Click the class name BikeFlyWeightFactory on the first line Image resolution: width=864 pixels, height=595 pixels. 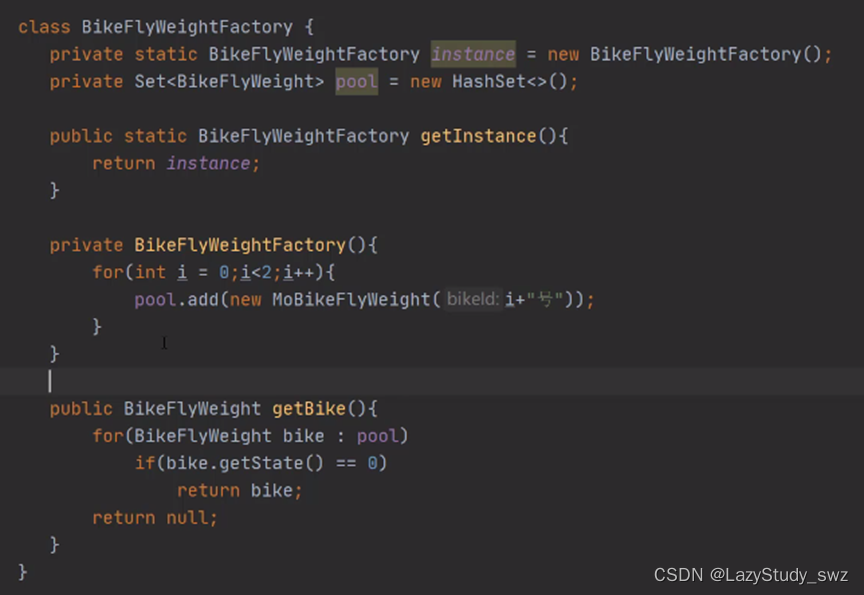(187, 27)
